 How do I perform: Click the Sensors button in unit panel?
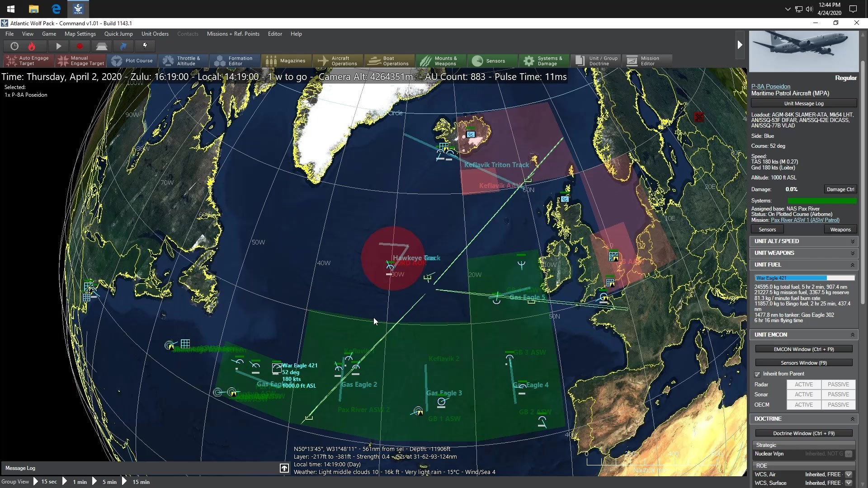pos(767,230)
